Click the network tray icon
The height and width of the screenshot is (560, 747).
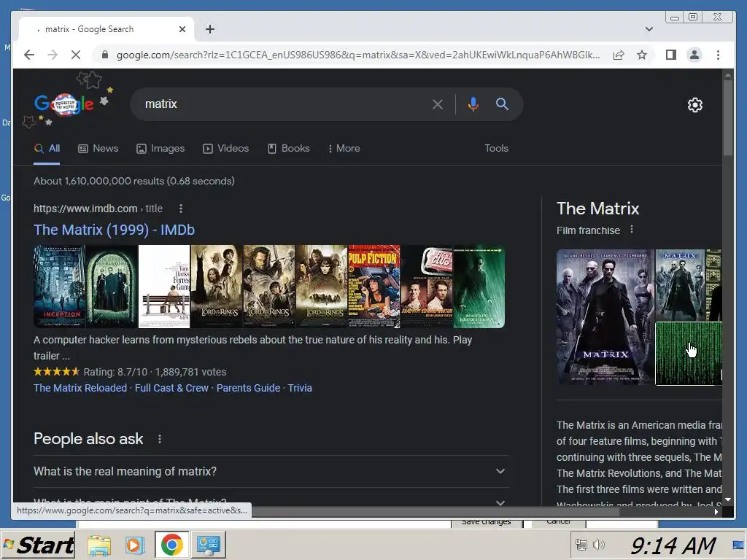pyautogui.click(x=581, y=545)
